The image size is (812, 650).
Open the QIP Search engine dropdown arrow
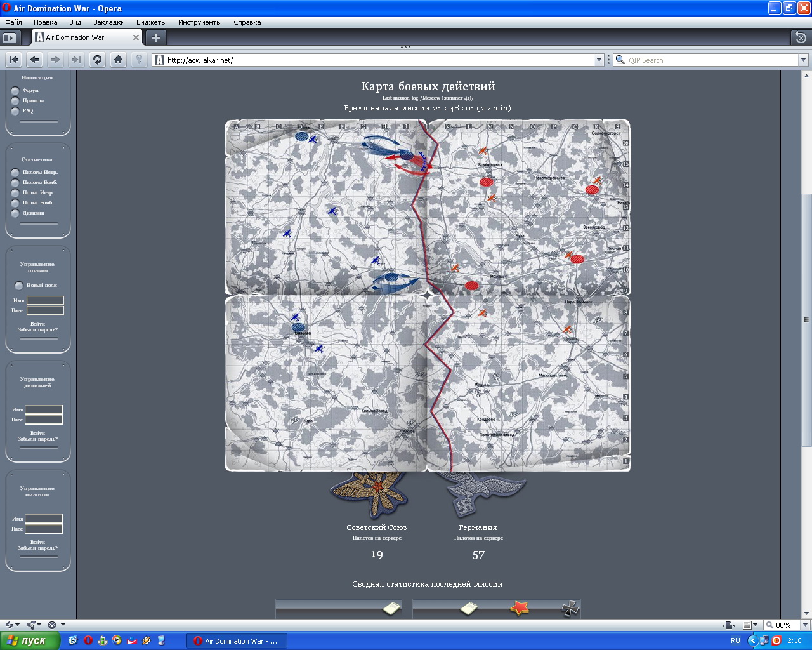point(803,60)
